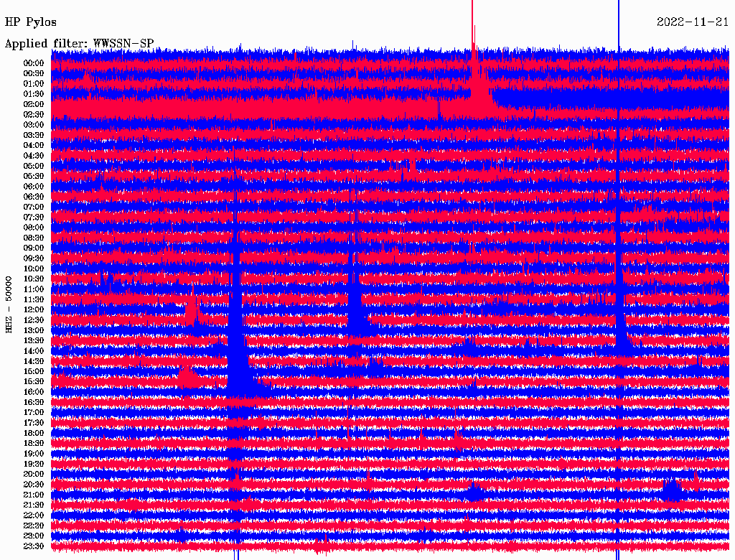735x560 pixels.
Task: Click the 01:00 time label
Action: [x=34, y=83]
